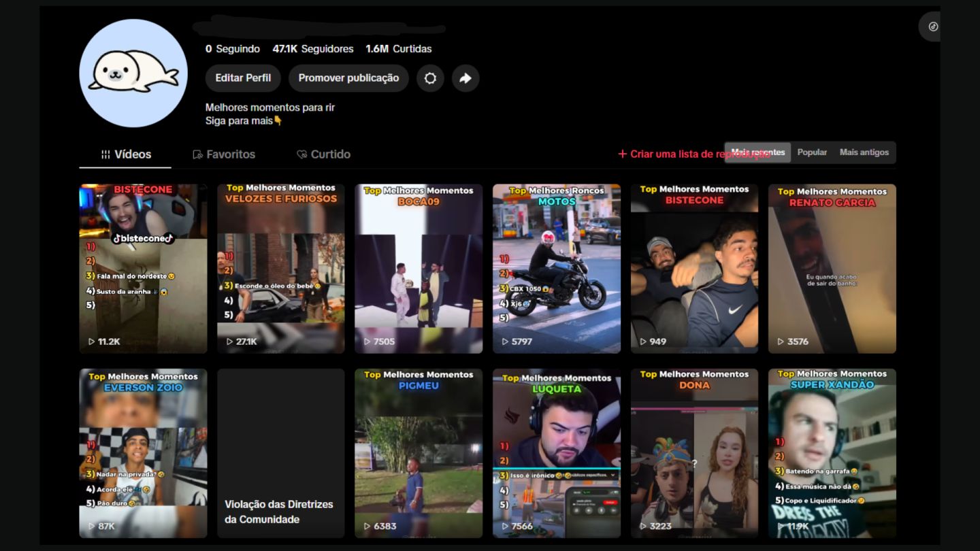Click the seal profile avatar

133,73
